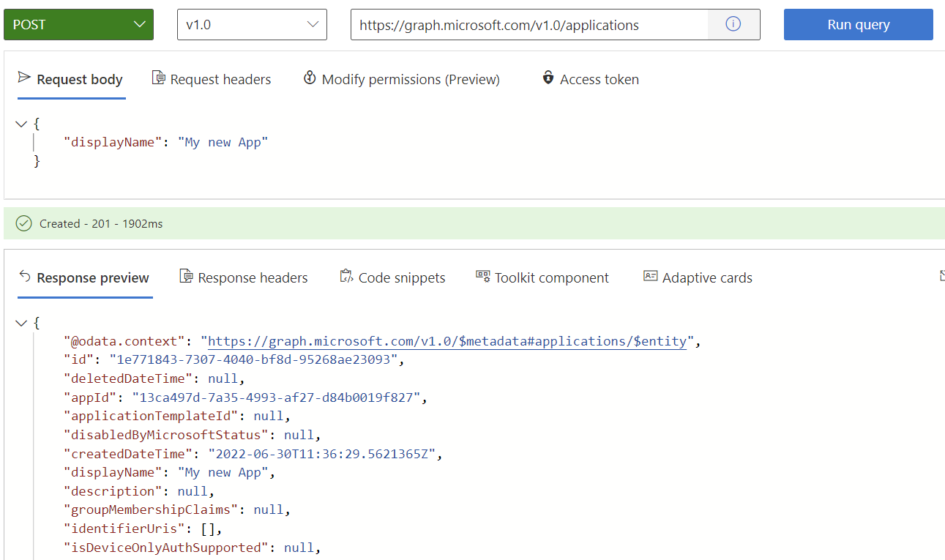
Task: Collapse the request body JSON object
Action: pyautogui.click(x=21, y=124)
